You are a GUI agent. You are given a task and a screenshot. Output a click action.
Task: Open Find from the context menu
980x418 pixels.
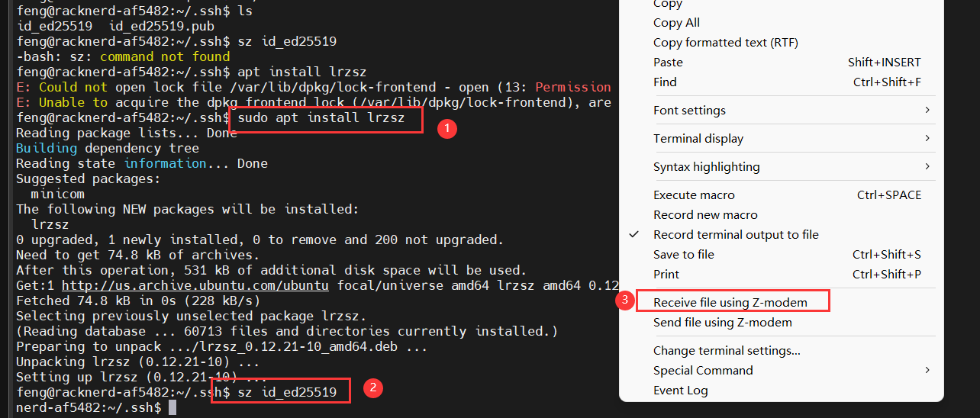point(665,82)
